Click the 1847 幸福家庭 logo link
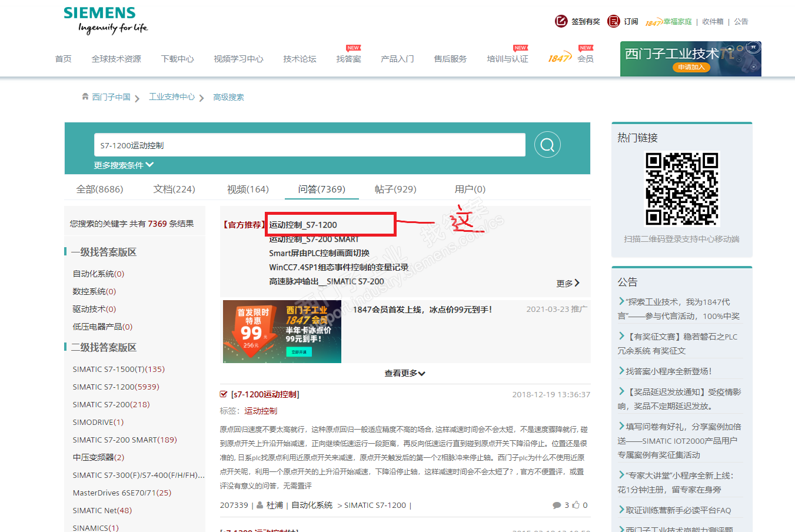Screen dimensions: 795x532 pyautogui.click(x=668, y=22)
